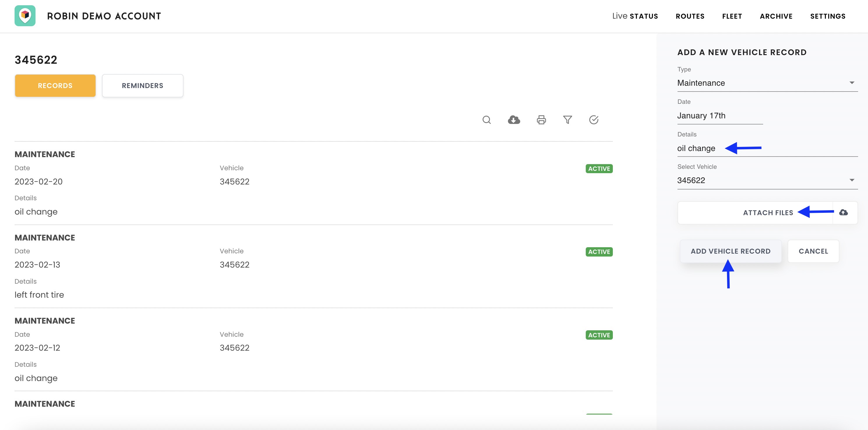Viewport: 868px width, 430px height.
Task: Open the Fleet menu
Action: [x=732, y=16]
